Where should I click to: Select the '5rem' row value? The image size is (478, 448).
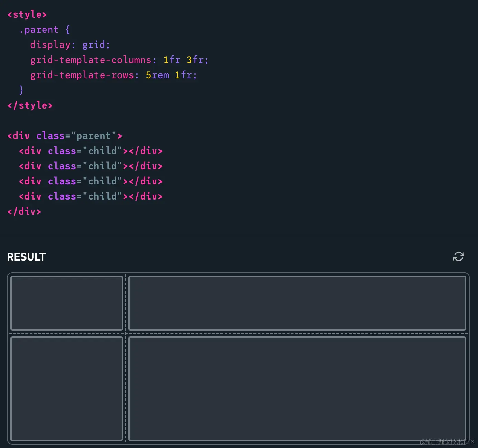pyautogui.click(x=157, y=75)
